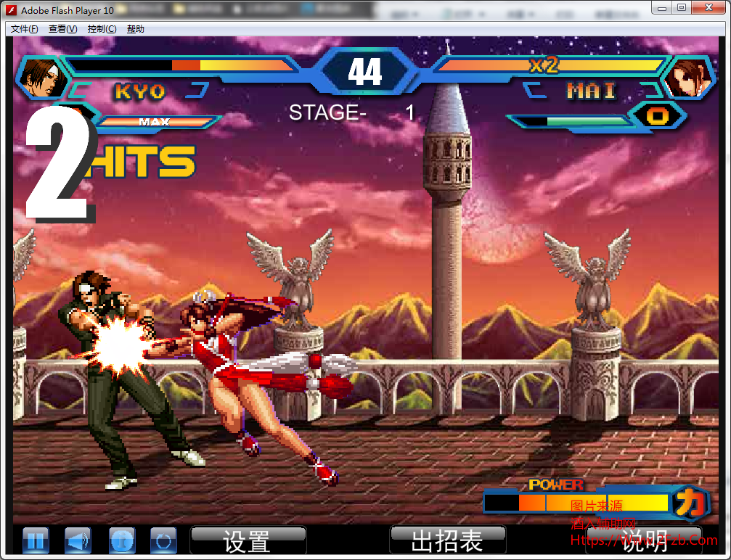The image size is (731, 560).
Task: Click the 力 power emblem icon
Action: [691, 503]
